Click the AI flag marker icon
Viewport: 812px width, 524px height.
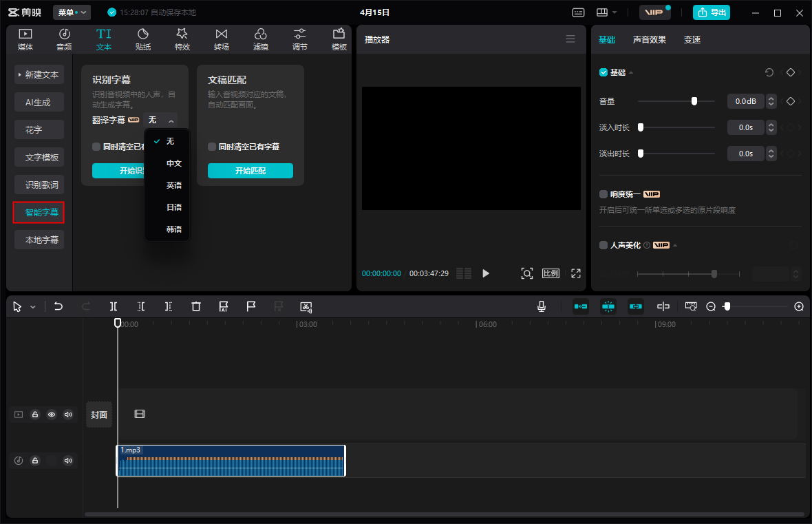(x=224, y=307)
